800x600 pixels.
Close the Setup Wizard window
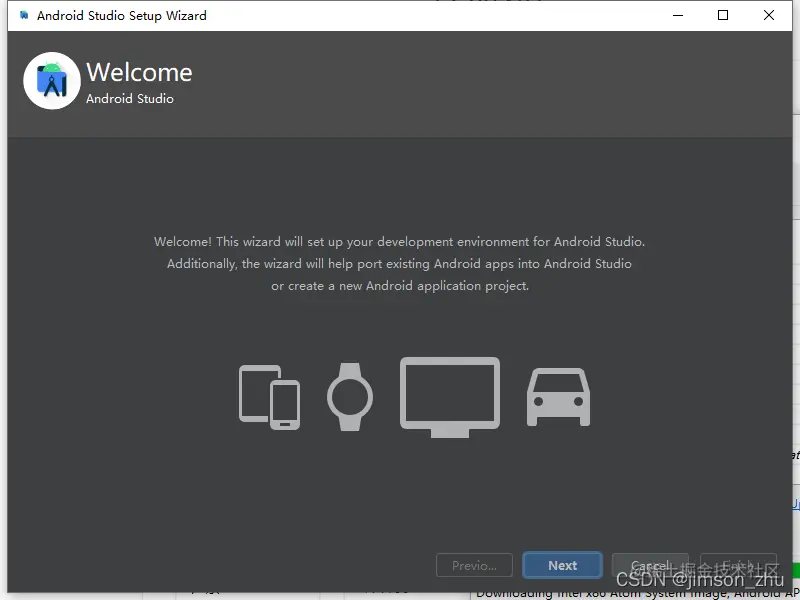(x=769, y=15)
